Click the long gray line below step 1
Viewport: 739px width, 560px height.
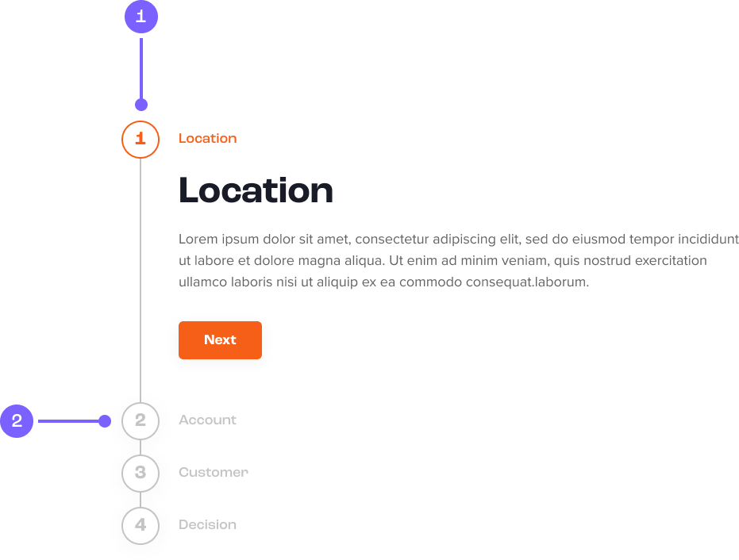coord(140,278)
